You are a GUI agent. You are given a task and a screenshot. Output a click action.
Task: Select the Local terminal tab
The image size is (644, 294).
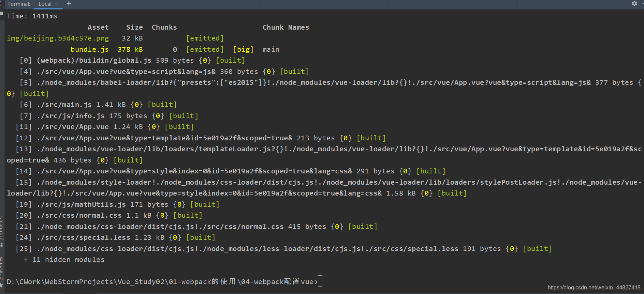[x=45, y=4]
